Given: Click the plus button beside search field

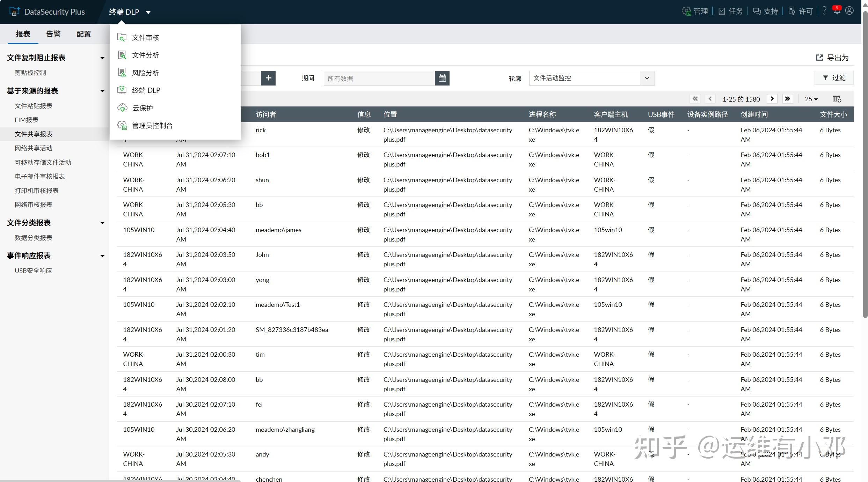Looking at the screenshot, I should point(268,78).
